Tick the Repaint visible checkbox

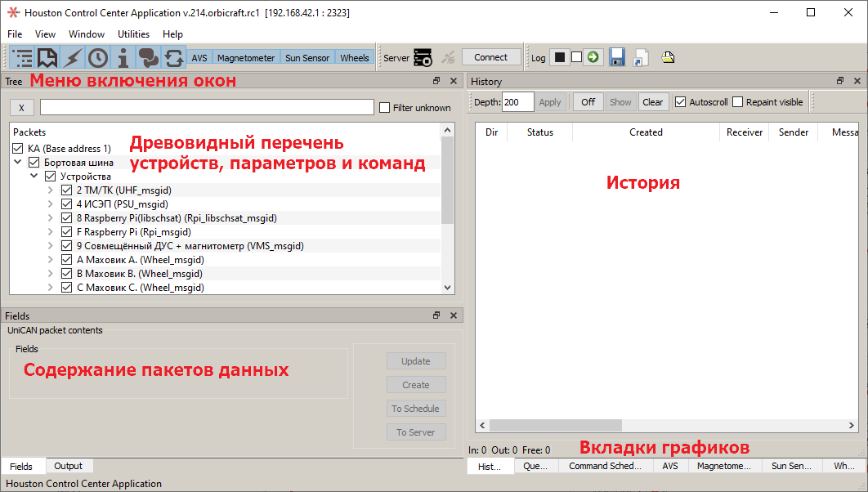click(738, 102)
